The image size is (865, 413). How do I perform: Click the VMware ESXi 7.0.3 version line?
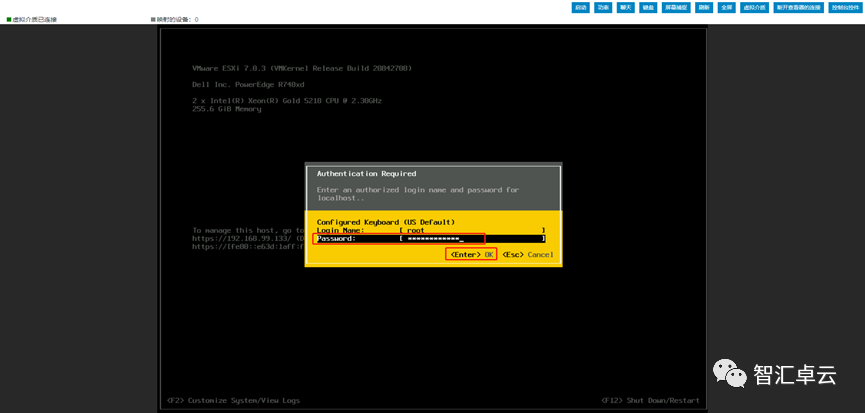[302, 68]
